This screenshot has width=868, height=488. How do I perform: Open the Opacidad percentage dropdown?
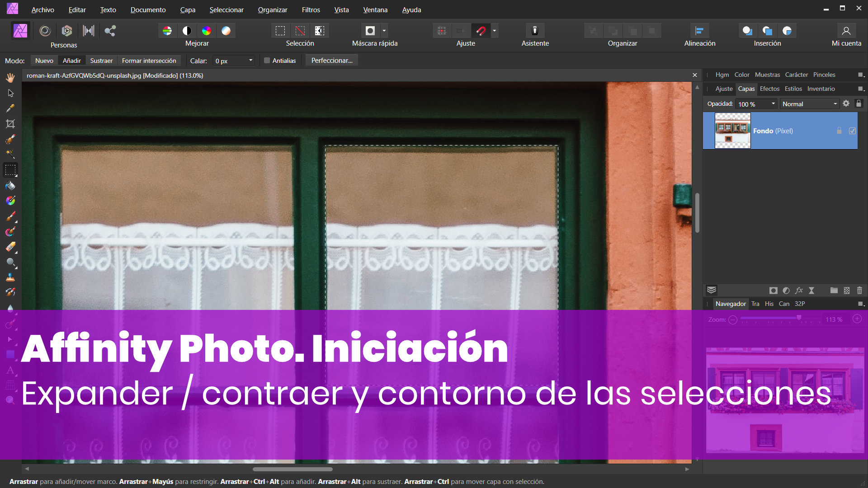(773, 104)
